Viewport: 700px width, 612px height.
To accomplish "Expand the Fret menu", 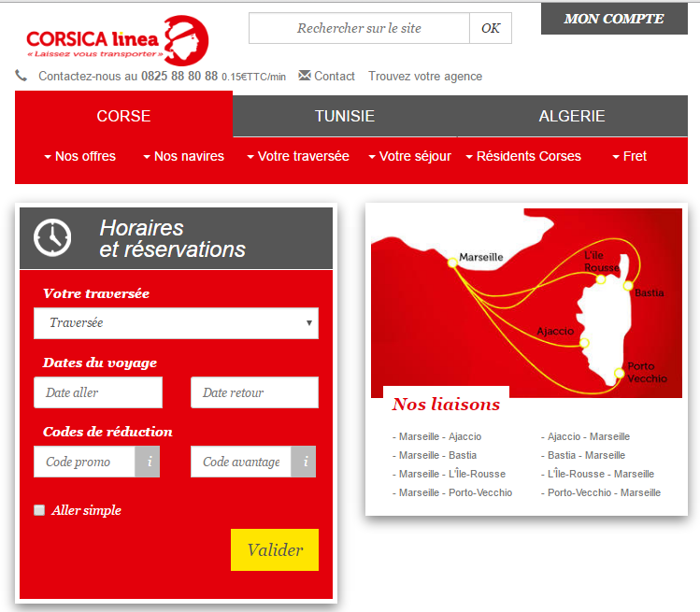I will [630, 156].
